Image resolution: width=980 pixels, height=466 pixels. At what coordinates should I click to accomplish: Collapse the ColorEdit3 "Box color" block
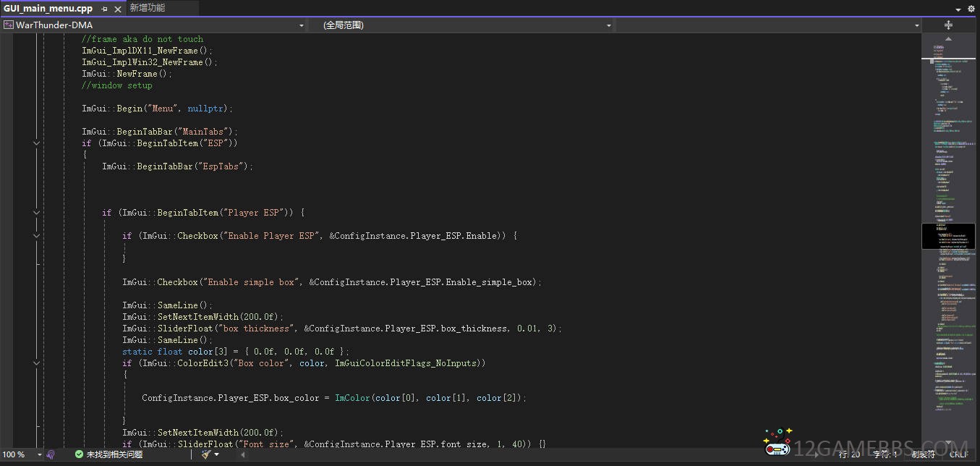36,363
